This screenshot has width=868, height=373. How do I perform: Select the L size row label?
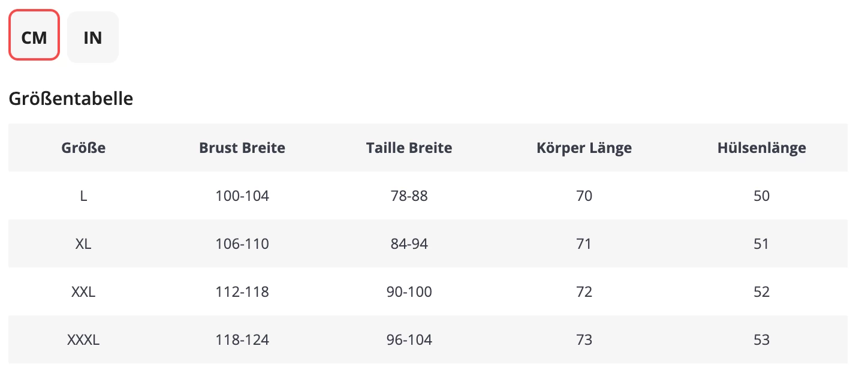pos(83,196)
